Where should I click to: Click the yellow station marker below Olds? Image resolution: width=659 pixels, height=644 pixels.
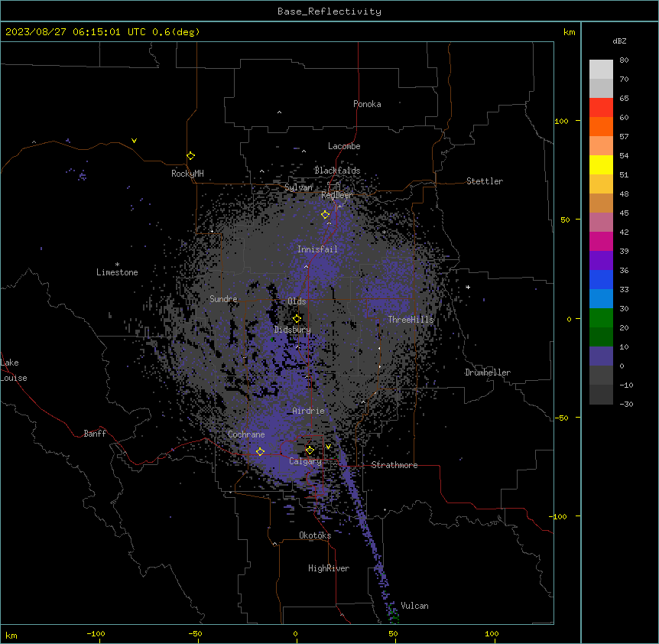pos(297,319)
